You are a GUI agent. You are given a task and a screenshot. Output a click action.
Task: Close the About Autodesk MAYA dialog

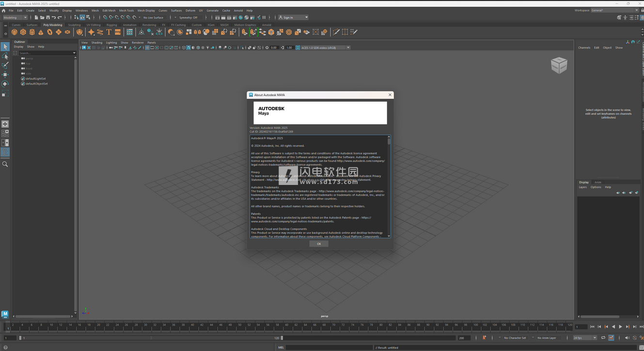[x=390, y=95]
